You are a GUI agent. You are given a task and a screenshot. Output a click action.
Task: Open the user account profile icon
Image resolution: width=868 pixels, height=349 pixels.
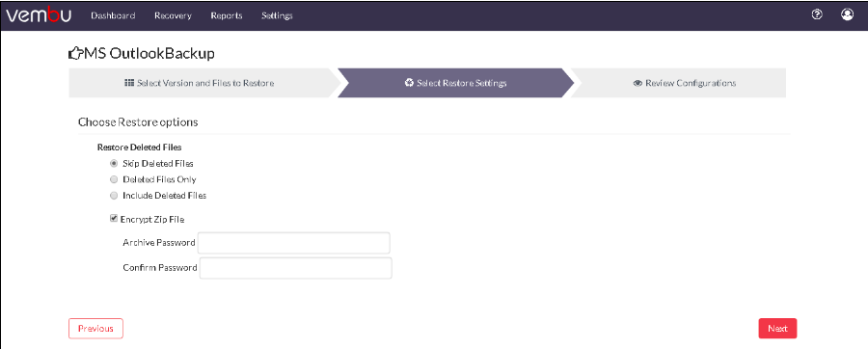click(x=847, y=14)
